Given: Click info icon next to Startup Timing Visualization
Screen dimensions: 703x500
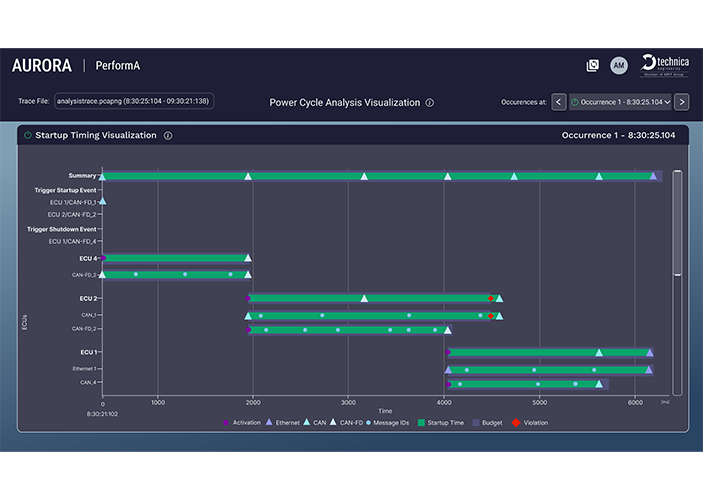Looking at the screenshot, I should (168, 135).
